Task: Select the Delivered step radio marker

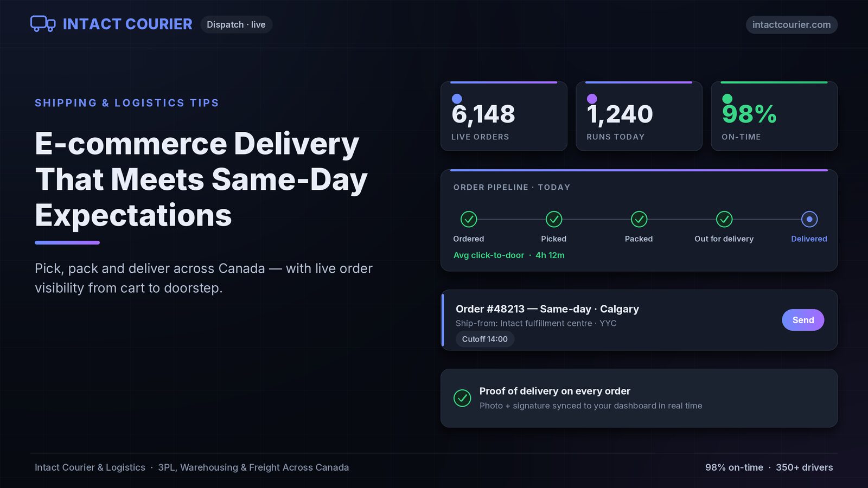Action: click(809, 219)
